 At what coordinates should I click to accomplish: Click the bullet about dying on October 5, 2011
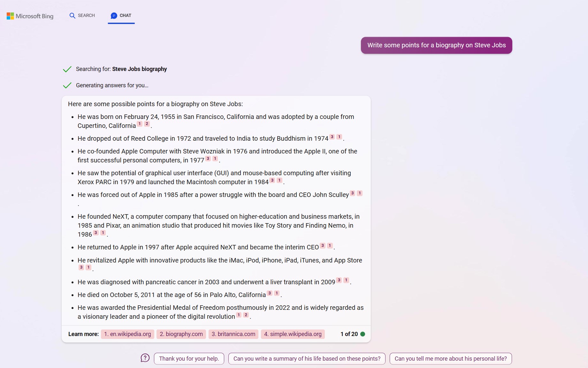[x=179, y=295]
